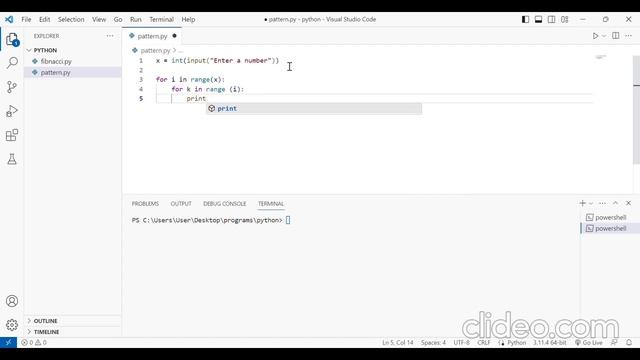This screenshot has height=360, width=640.
Task: Click the terminal prompt input area
Action: click(288, 220)
